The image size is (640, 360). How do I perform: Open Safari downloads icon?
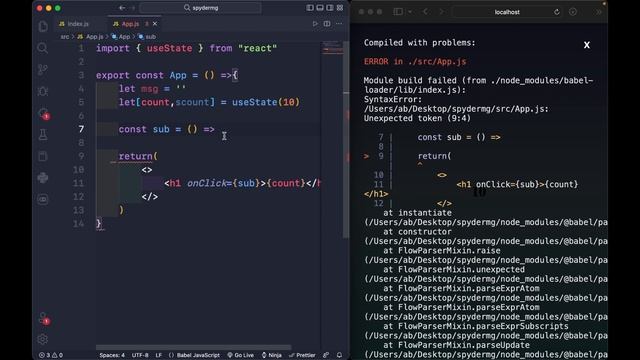coord(573,12)
